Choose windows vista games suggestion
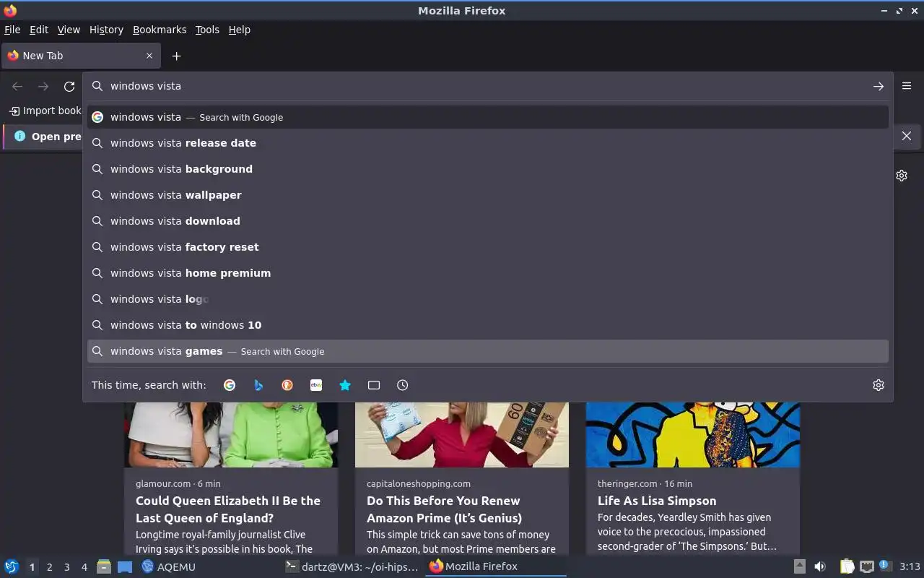 coord(488,351)
